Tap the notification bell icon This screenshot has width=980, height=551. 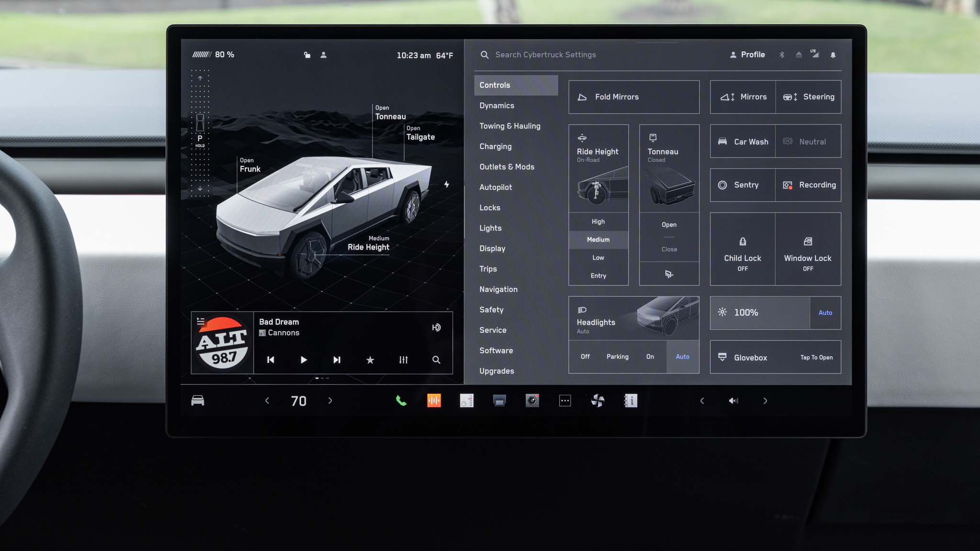click(833, 55)
